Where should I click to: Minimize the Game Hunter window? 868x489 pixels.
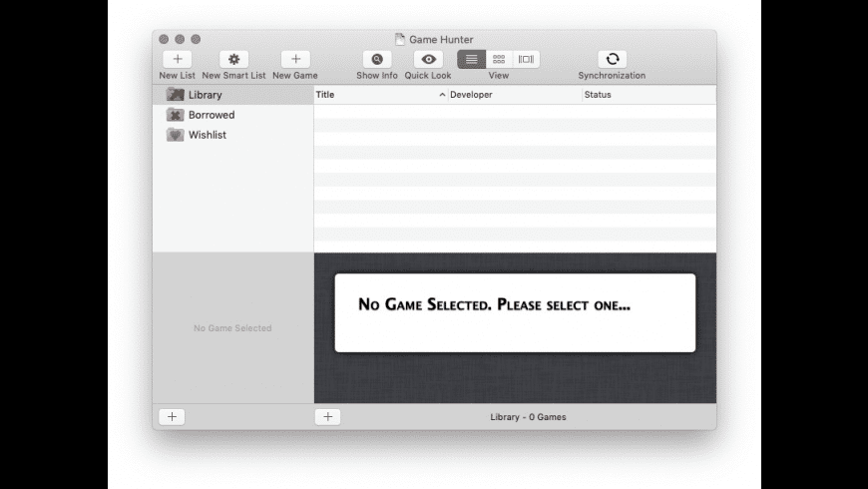(180, 39)
